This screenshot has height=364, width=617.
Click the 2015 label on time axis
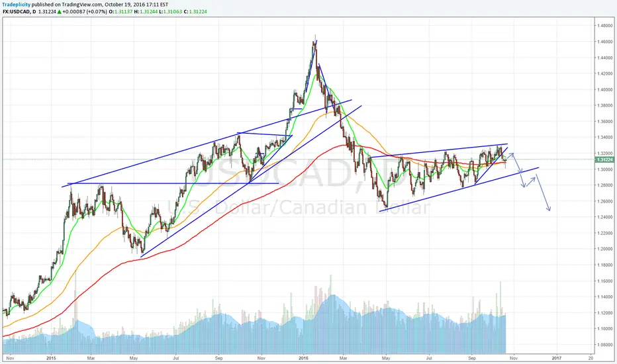(51, 358)
